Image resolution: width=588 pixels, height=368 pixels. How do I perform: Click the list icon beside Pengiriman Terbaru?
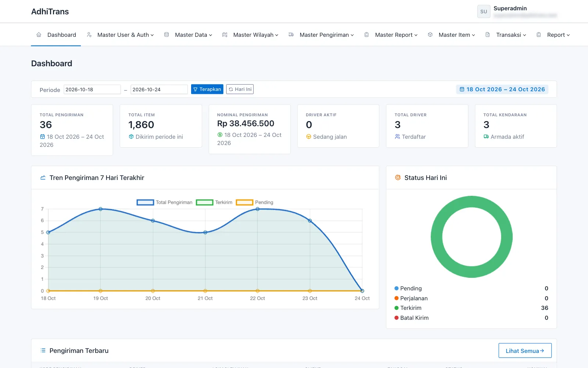tap(43, 350)
